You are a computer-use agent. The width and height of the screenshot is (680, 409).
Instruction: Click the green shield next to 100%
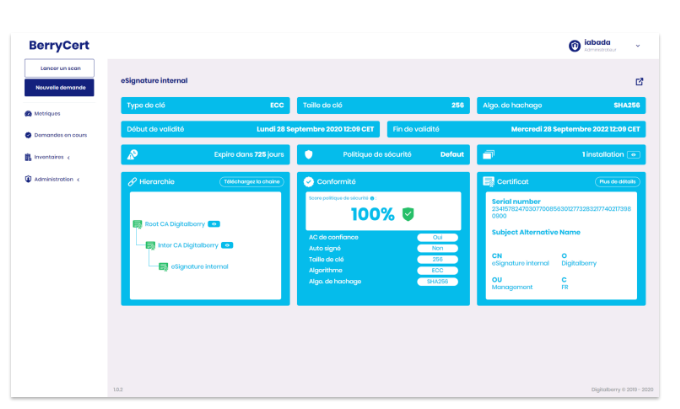408,214
